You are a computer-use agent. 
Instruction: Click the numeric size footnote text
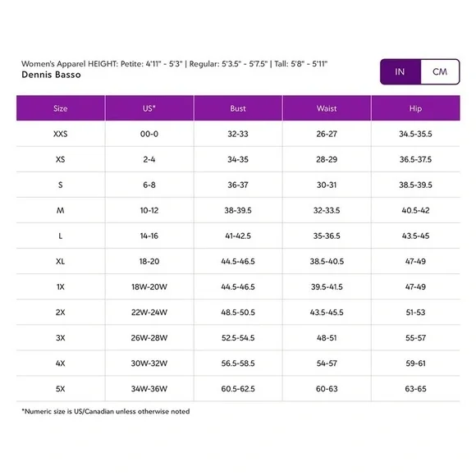click(x=106, y=411)
